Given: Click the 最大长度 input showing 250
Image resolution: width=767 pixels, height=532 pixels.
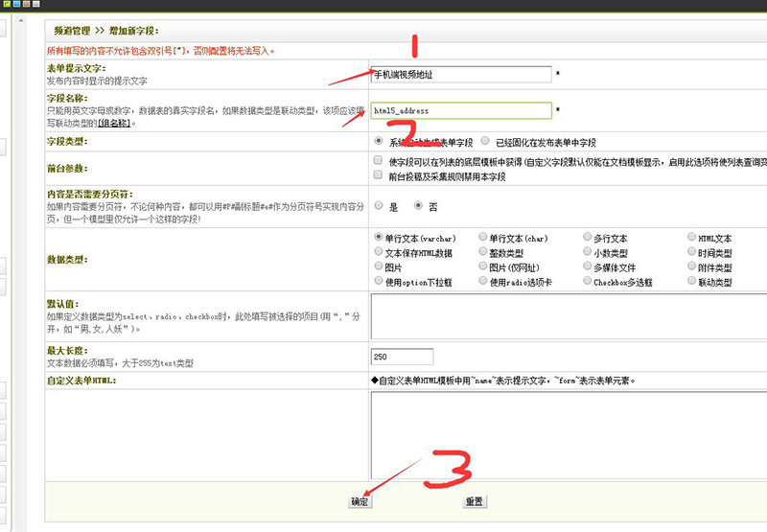Looking at the screenshot, I should pyautogui.click(x=402, y=357).
